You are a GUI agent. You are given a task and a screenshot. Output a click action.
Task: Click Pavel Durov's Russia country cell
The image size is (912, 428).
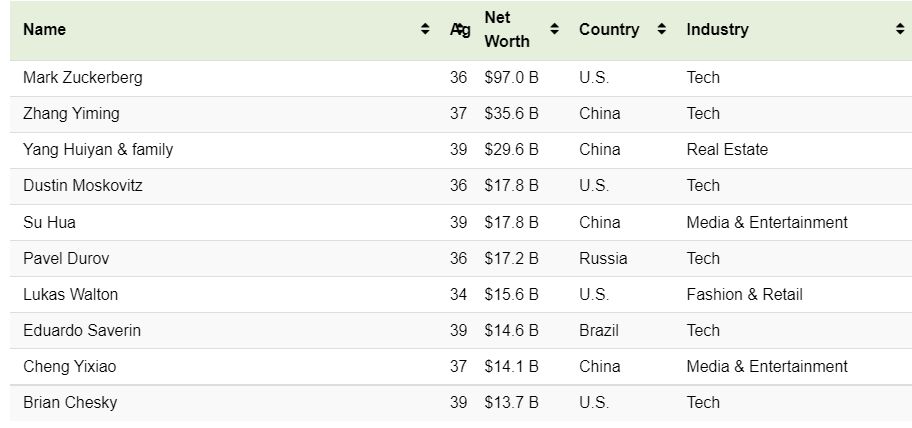tap(603, 258)
